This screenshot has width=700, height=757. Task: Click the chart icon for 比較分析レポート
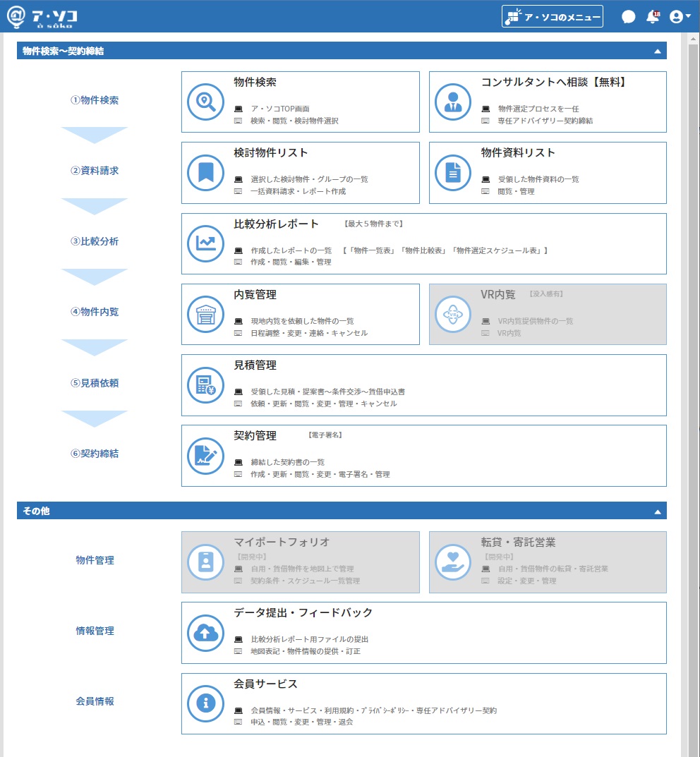[x=205, y=243]
